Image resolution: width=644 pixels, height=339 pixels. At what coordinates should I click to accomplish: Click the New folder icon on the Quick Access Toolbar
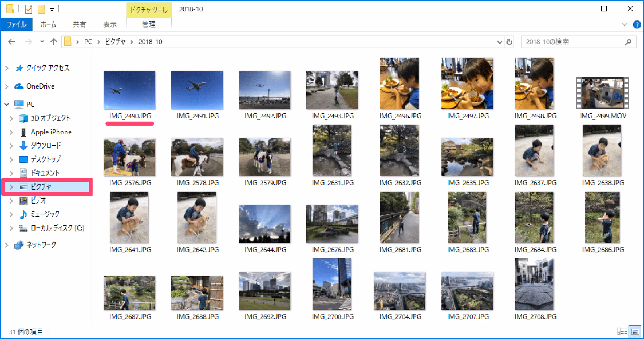click(41, 9)
